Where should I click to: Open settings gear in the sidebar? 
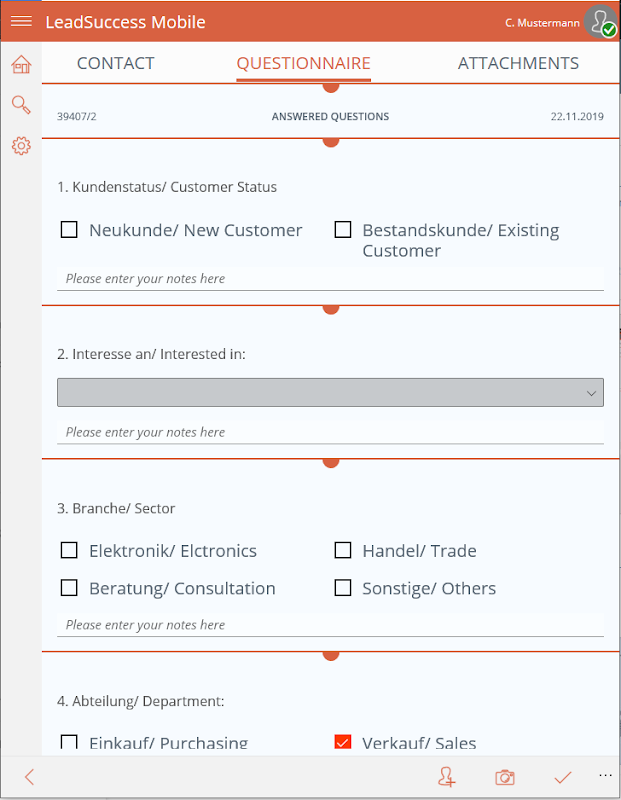pyautogui.click(x=21, y=146)
